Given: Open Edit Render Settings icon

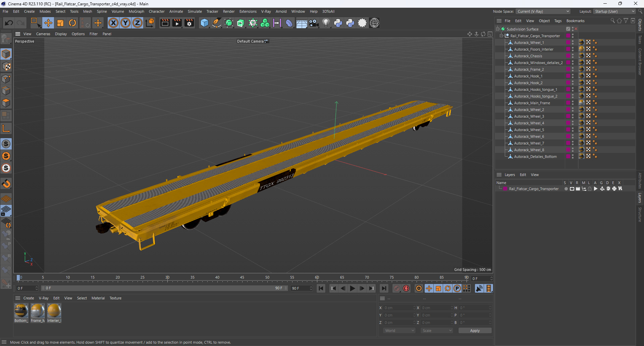Looking at the screenshot, I should tap(189, 23).
